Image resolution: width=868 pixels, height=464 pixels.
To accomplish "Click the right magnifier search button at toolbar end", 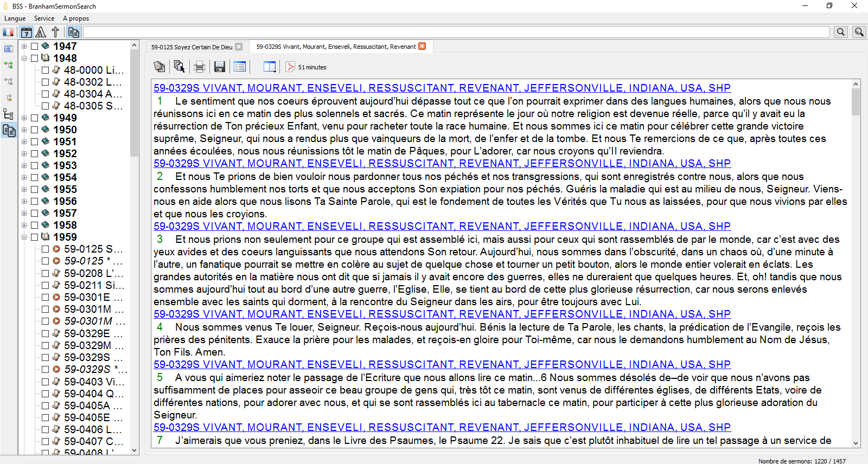I will [x=859, y=32].
